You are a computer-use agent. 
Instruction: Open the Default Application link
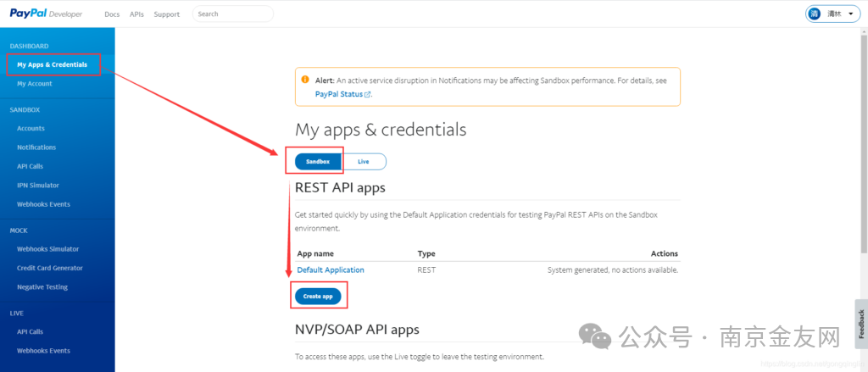click(x=331, y=269)
